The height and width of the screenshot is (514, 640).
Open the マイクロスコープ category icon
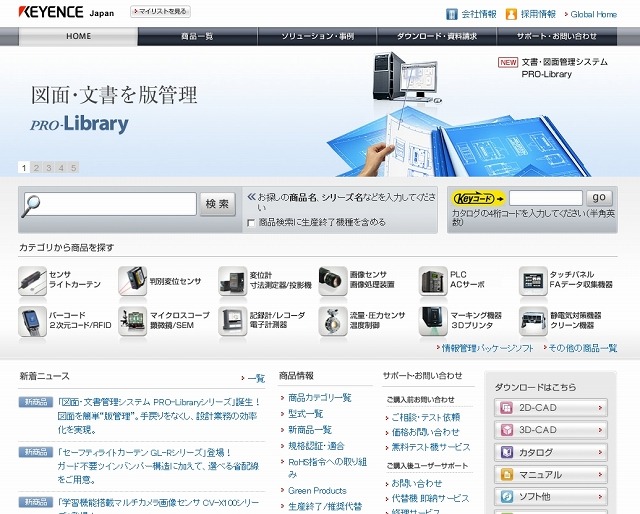[132, 321]
